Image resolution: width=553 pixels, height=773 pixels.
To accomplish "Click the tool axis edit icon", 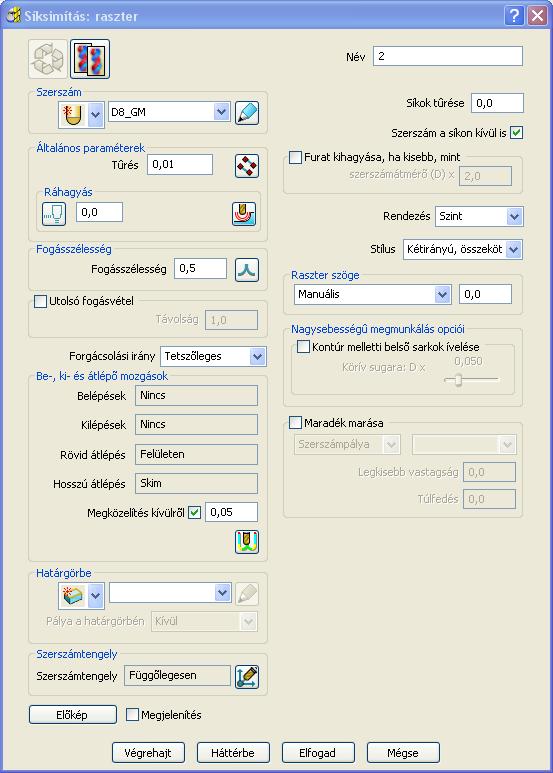I will point(247,676).
